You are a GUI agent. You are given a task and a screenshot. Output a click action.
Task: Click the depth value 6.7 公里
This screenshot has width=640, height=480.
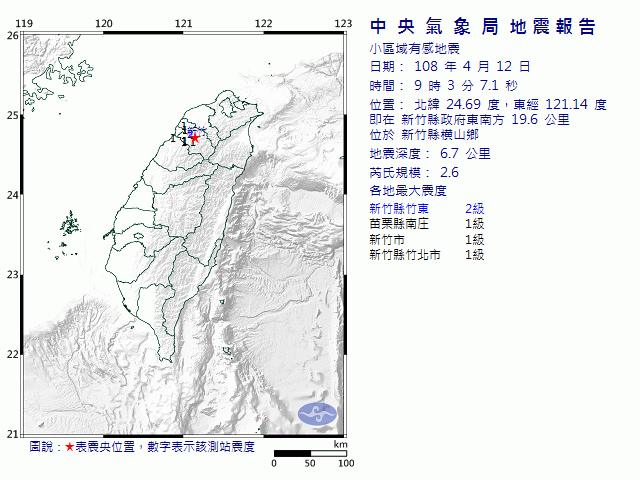[465, 153]
